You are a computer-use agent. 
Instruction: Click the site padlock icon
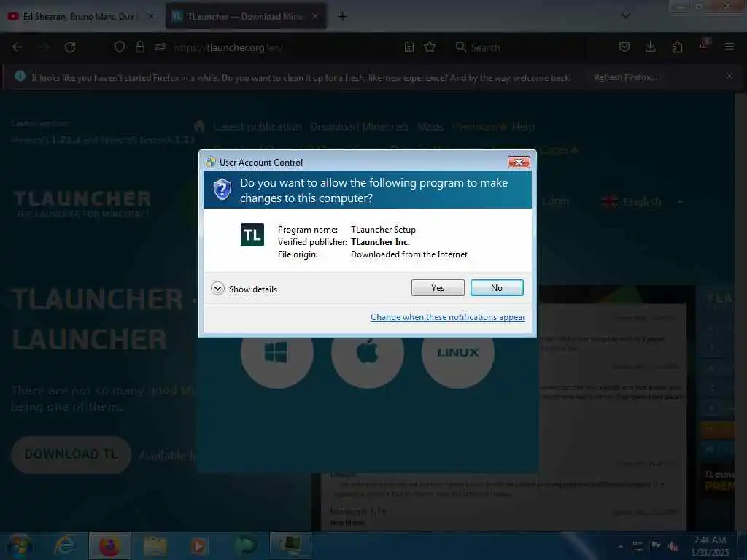click(x=139, y=47)
